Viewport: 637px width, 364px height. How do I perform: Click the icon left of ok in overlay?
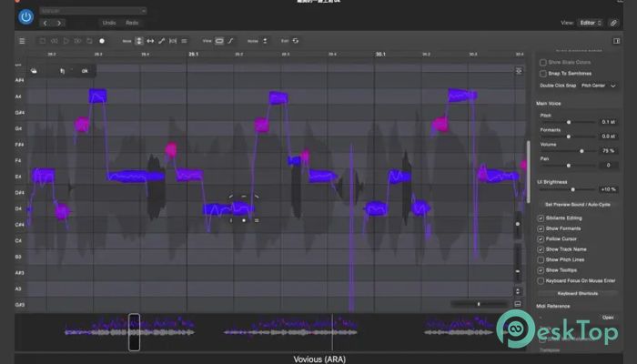pyautogui.click(x=62, y=71)
